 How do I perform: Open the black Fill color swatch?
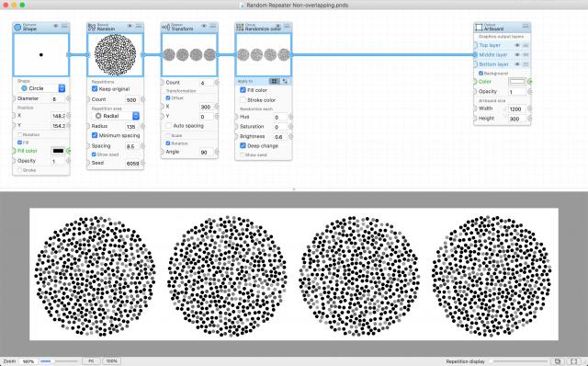point(58,151)
